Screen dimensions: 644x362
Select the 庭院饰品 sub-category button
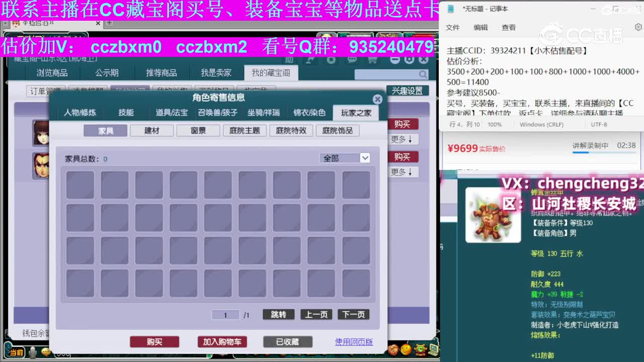click(337, 130)
